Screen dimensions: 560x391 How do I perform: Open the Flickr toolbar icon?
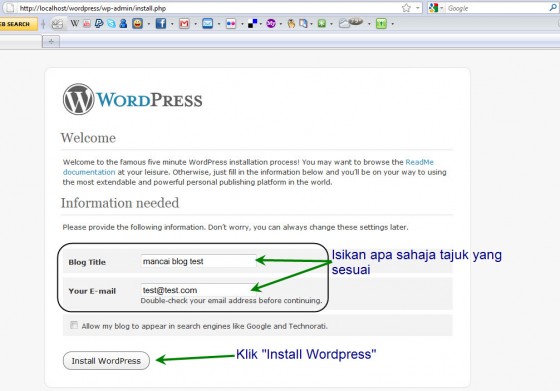[231, 24]
